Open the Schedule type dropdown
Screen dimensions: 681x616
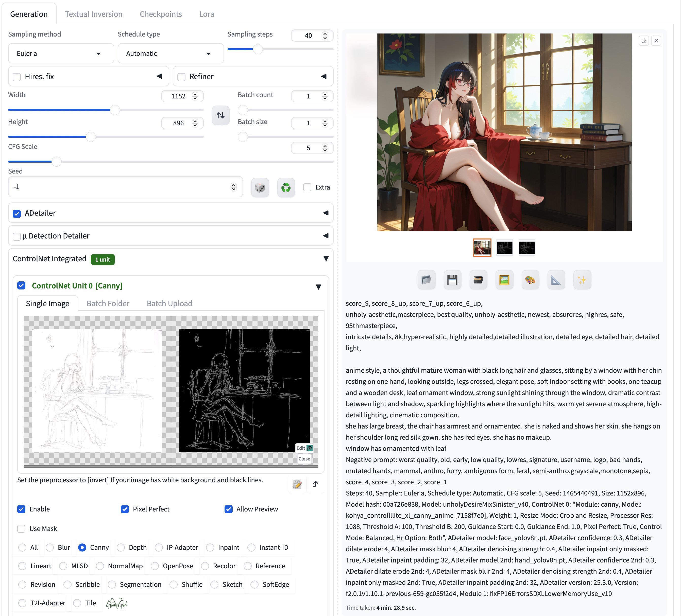tap(171, 53)
